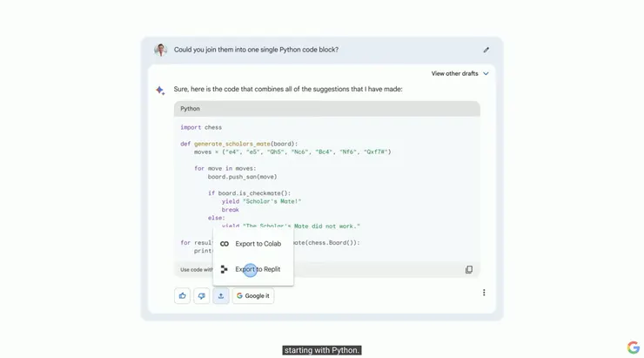
Task: Choose Export to Colab
Action: coord(253,244)
